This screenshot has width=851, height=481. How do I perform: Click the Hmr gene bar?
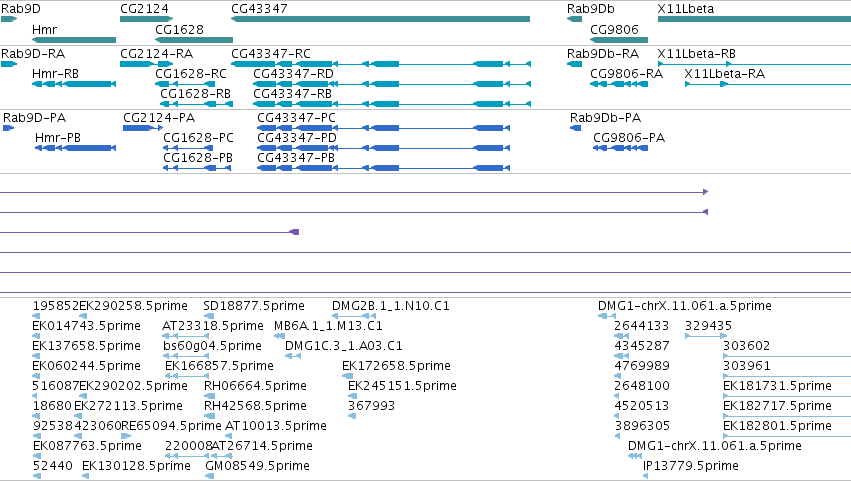pos(74,40)
